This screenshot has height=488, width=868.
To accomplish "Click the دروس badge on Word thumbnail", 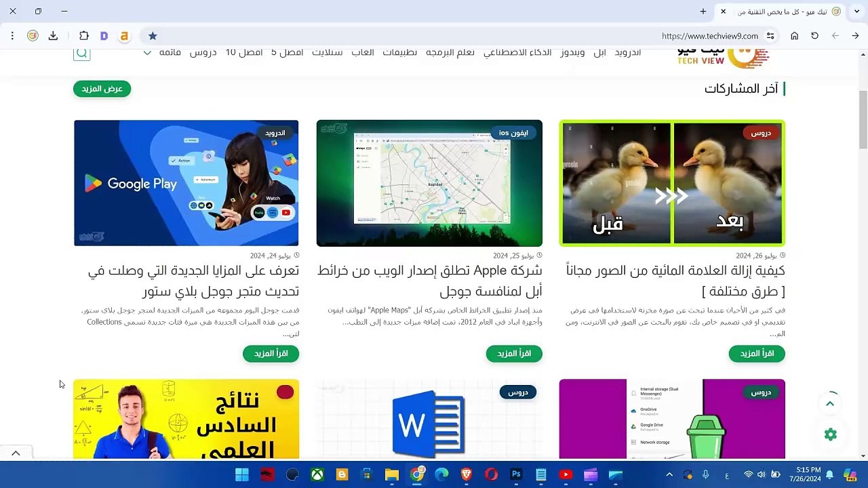I will coord(518,392).
